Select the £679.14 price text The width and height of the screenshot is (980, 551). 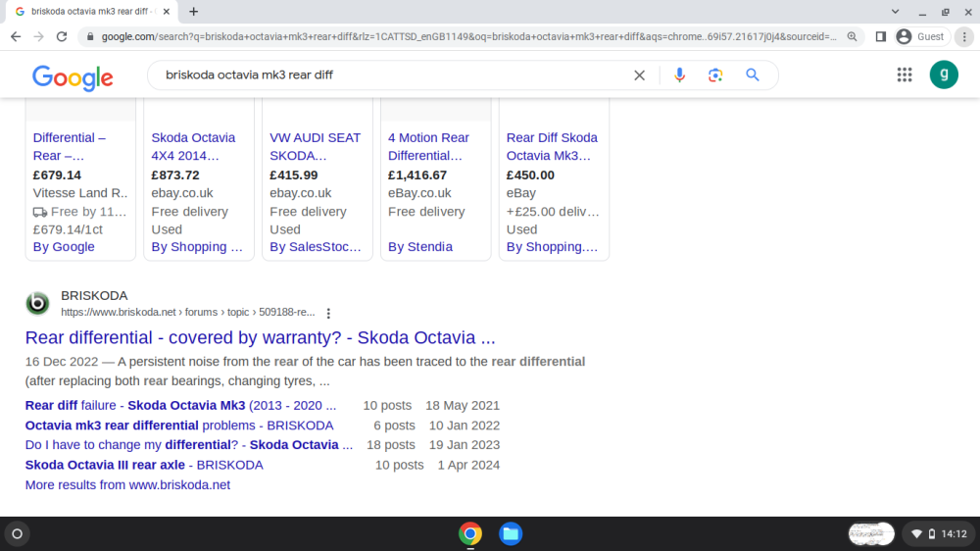click(x=57, y=175)
